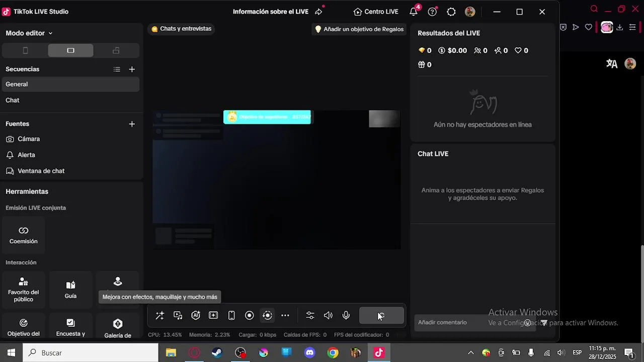
Task: Open the effects and makeup magic wand tool
Action: (160, 315)
